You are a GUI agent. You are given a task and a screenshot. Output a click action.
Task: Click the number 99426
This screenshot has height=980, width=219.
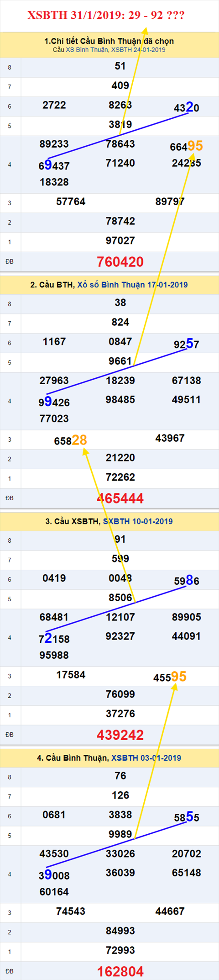pos(54,402)
